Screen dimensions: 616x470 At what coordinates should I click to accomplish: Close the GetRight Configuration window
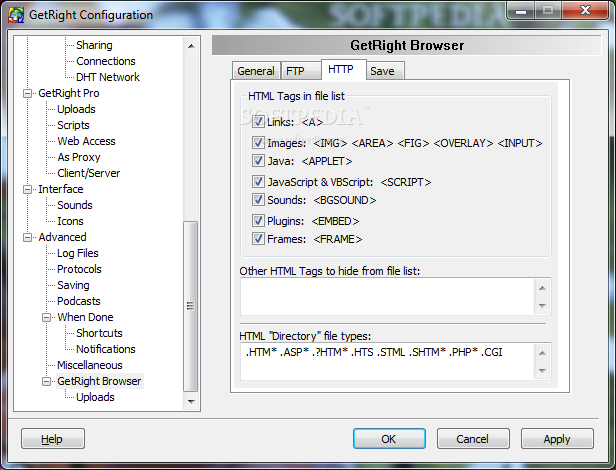(585, 10)
